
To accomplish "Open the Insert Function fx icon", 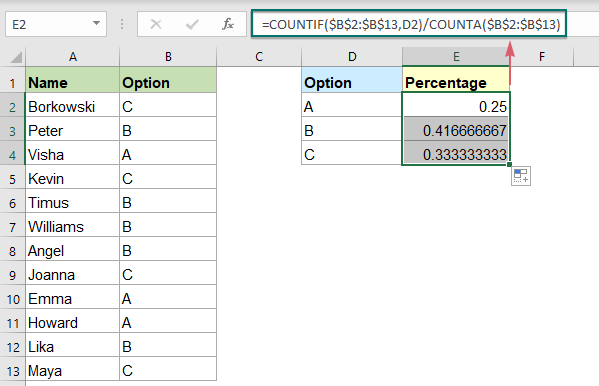I will pos(228,24).
